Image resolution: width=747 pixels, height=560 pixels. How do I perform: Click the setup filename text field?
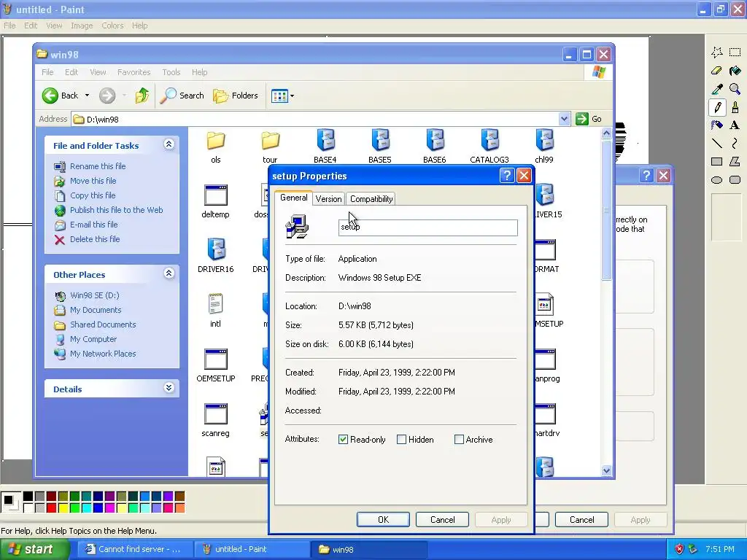pos(427,227)
